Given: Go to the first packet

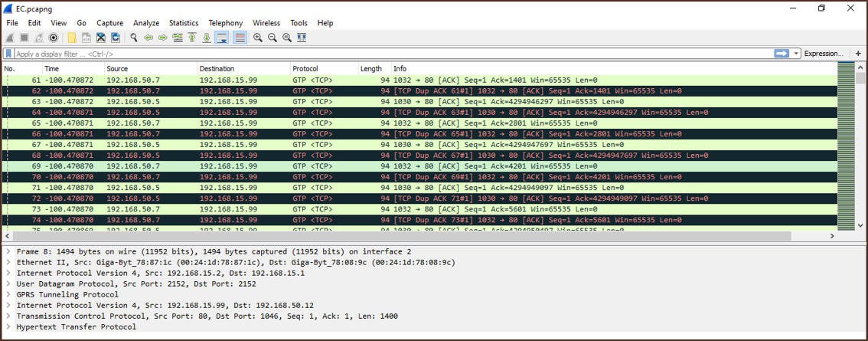Looking at the screenshot, I should pyautogui.click(x=192, y=38).
